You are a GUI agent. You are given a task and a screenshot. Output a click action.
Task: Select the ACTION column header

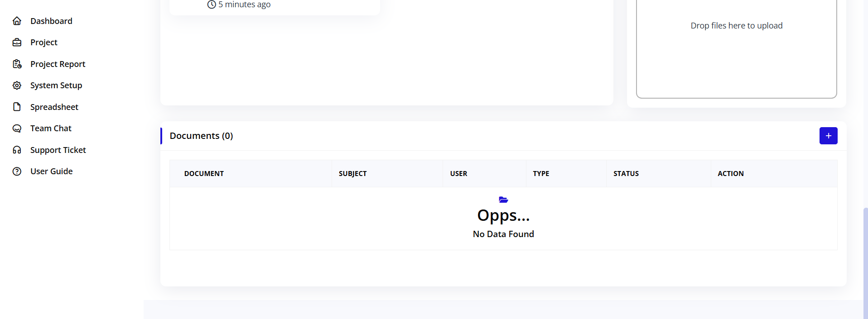point(730,174)
